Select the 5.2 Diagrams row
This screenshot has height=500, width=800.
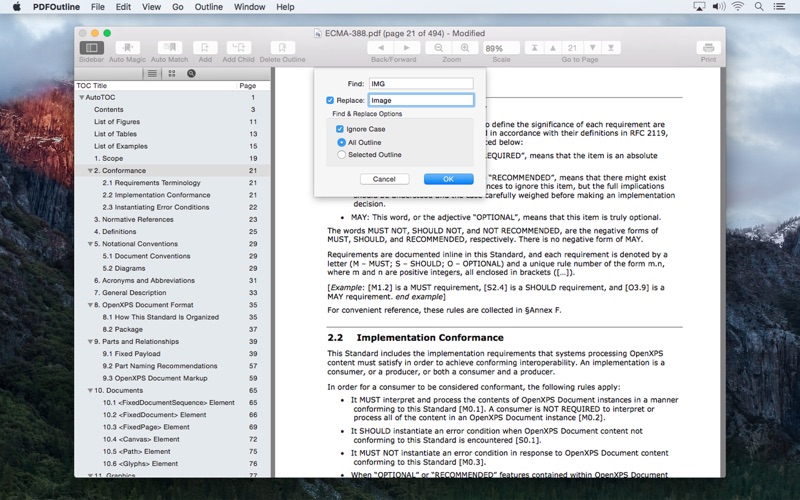point(172,268)
